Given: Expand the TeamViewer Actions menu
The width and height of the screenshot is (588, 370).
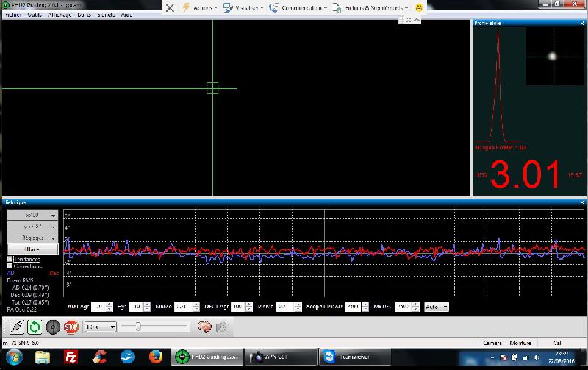Looking at the screenshot, I should [x=199, y=7].
